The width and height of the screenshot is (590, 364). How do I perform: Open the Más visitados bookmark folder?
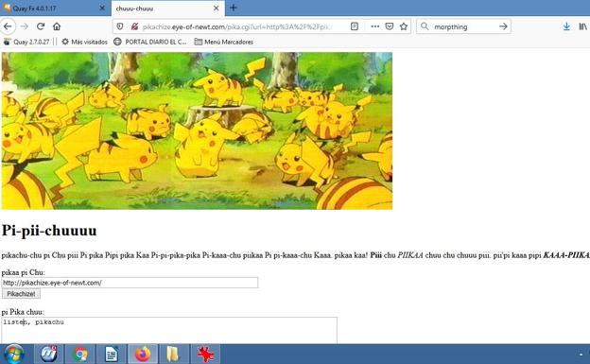[85, 42]
